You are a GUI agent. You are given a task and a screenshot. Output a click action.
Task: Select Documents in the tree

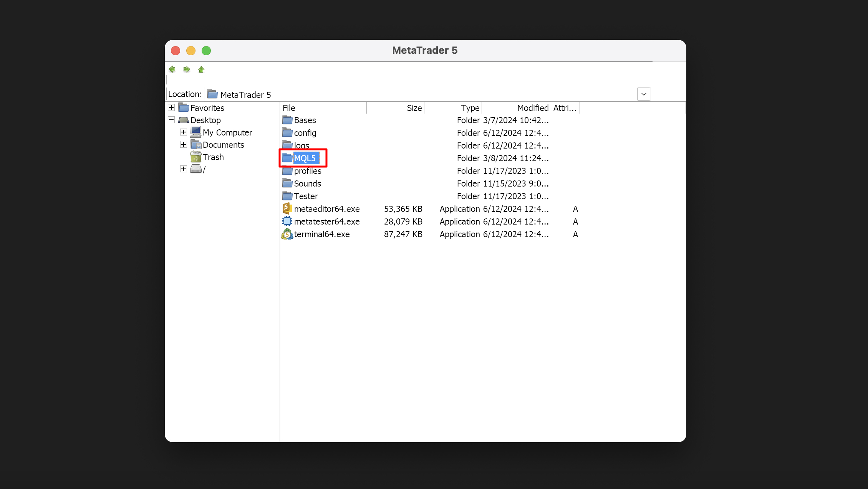[x=224, y=145]
